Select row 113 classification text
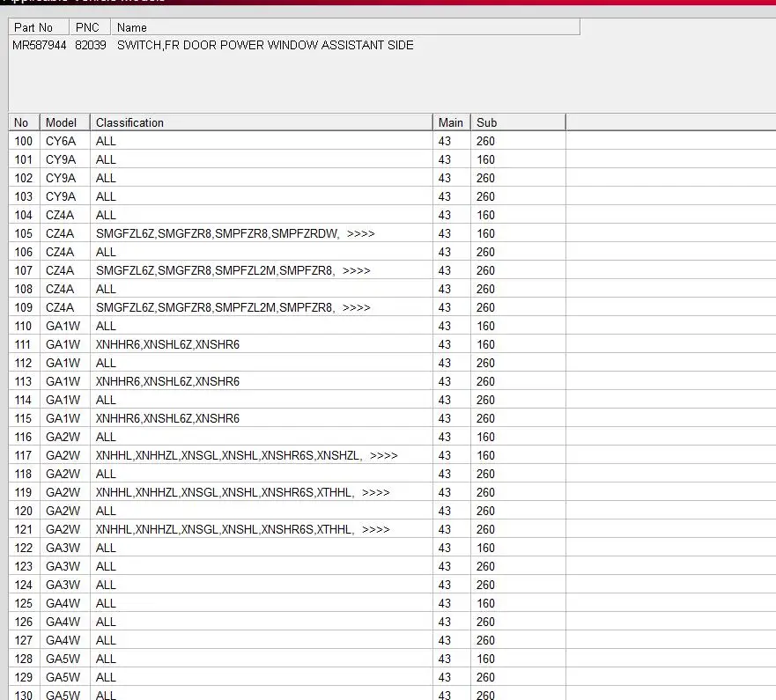Viewport: 776px width, 700px height. pos(167,382)
